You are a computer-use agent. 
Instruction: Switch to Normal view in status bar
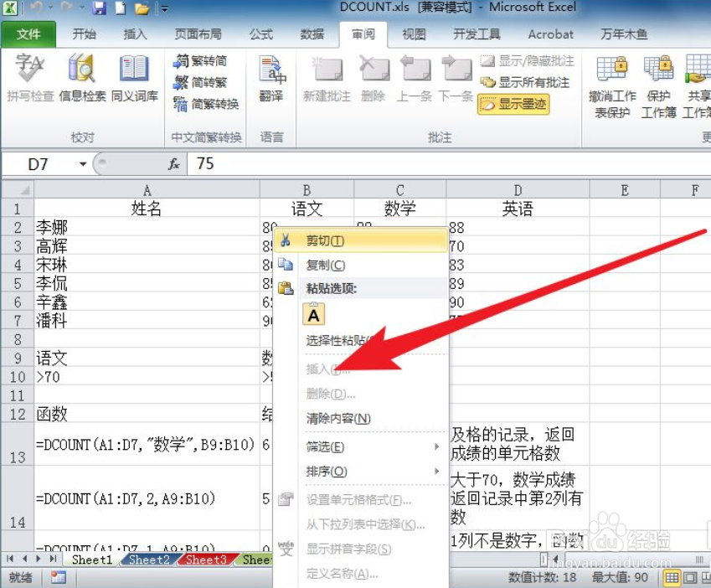[x=672, y=578]
